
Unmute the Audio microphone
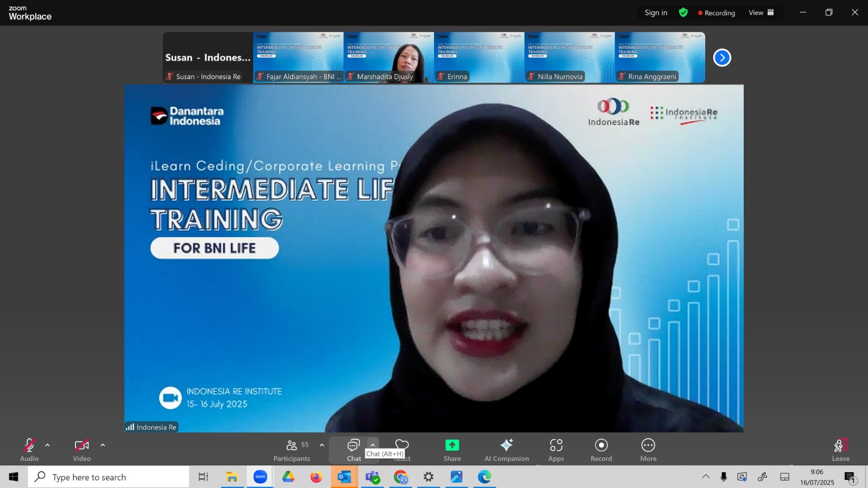29,450
